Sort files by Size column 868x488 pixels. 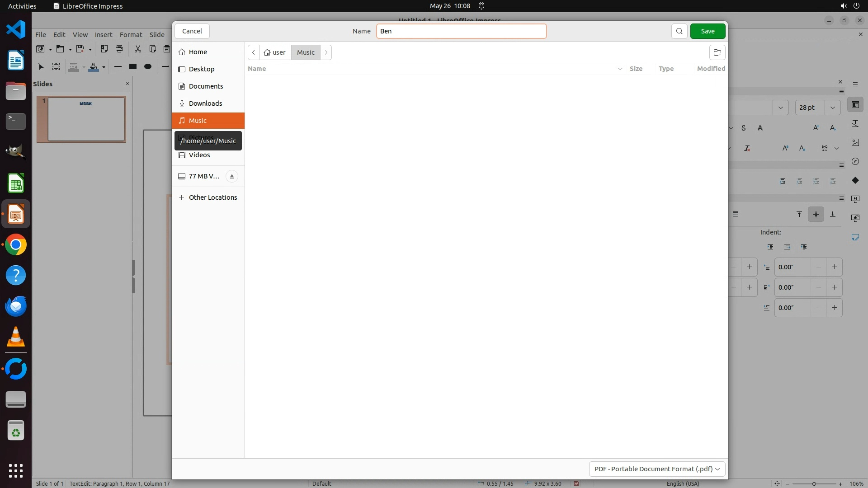pyautogui.click(x=636, y=69)
